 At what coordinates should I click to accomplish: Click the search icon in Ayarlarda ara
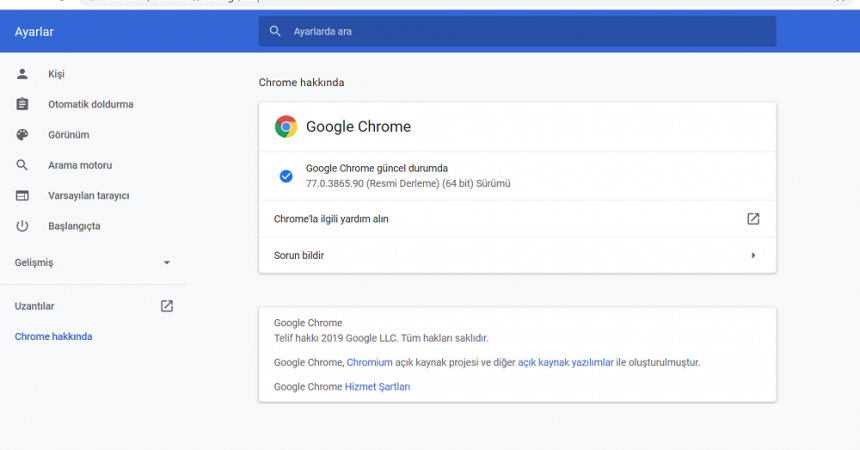[275, 31]
